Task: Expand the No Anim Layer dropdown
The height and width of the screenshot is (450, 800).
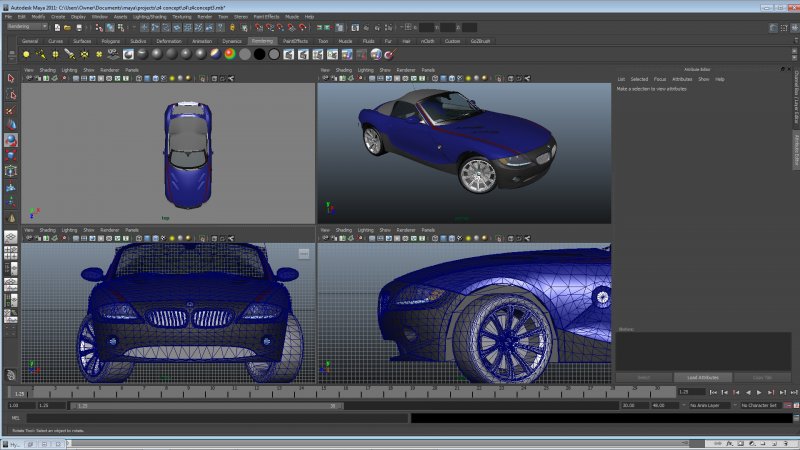Action: point(709,405)
